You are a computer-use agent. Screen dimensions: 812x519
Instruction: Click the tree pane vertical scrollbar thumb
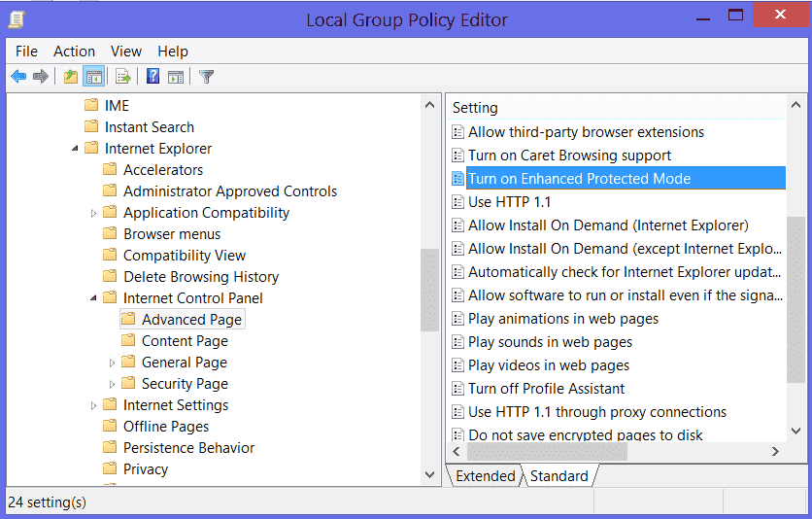429,290
